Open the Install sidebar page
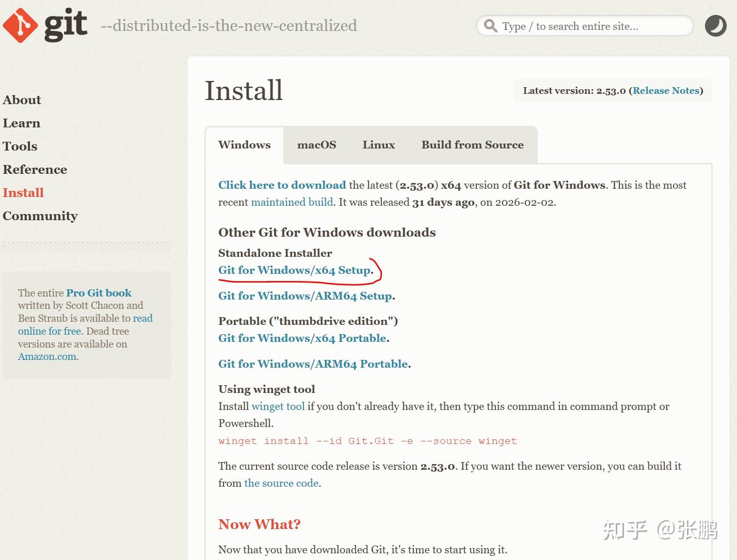 point(23,193)
